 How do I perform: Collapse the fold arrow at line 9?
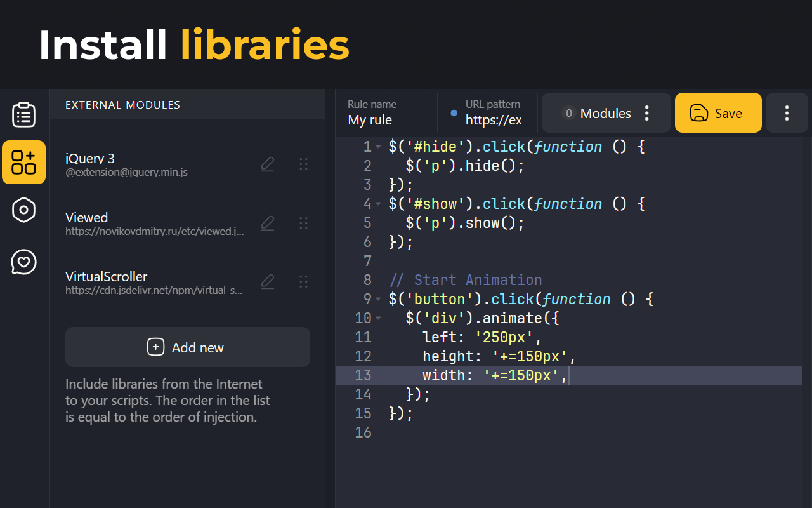point(379,299)
